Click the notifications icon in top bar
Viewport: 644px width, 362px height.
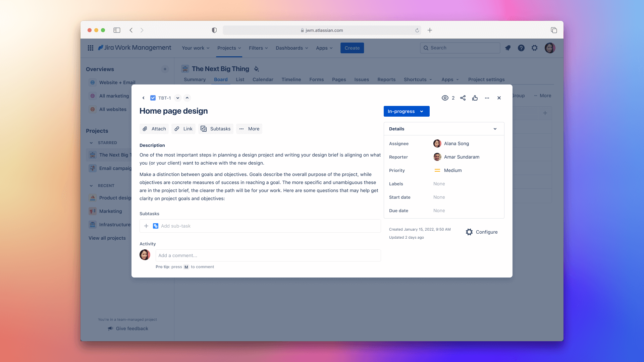508,48
